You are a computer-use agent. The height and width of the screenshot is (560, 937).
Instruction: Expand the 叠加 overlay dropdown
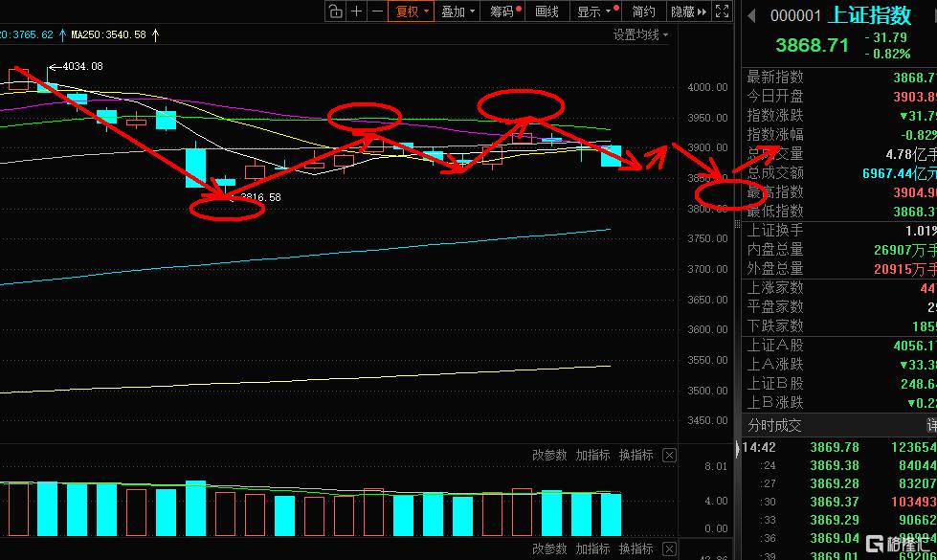[x=458, y=11]
